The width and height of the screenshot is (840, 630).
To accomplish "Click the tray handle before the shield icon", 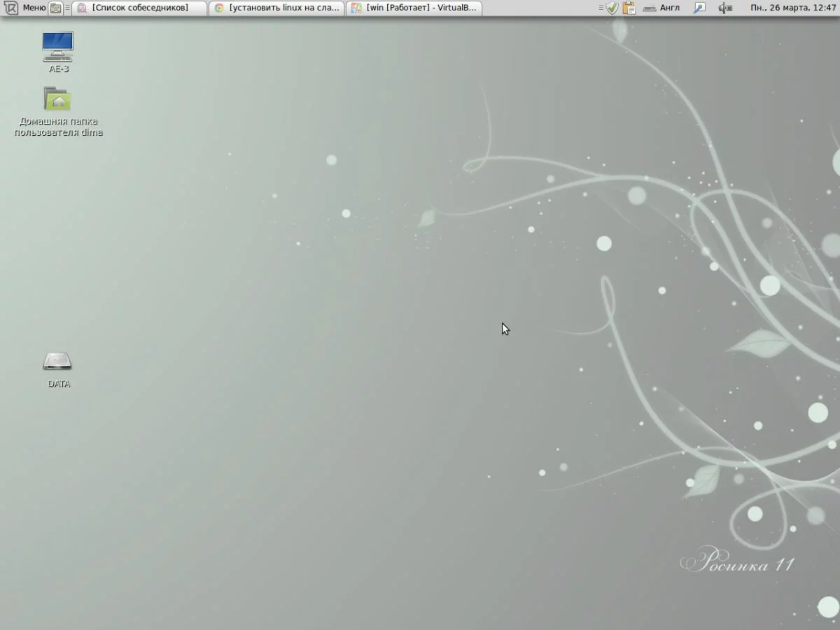I will [x=601, y=8].
